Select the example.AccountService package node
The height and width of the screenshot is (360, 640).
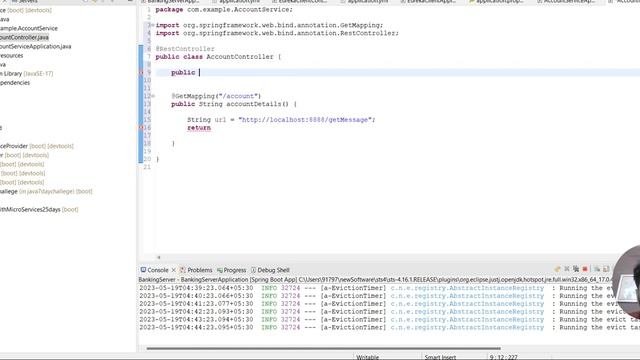(x=29, y=28)
